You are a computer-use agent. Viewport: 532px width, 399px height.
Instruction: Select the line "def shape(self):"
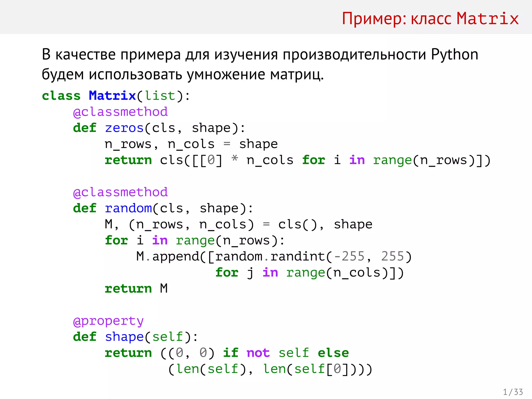coord(136,337)
